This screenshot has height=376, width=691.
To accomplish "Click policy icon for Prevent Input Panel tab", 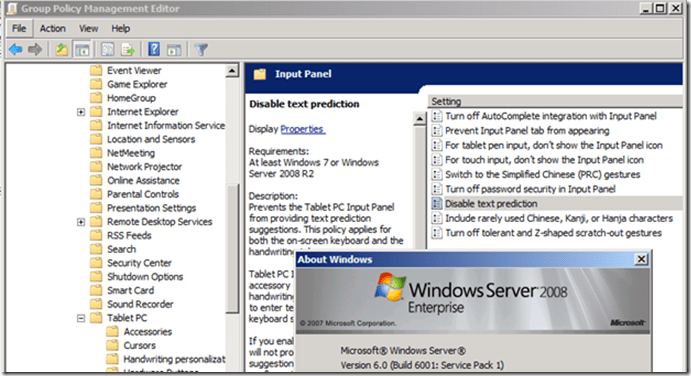I will click(x=437, y=130).
